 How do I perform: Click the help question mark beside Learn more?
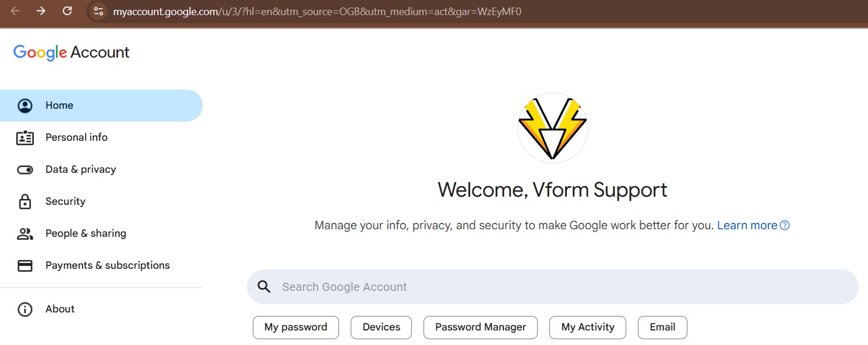[785, 225]
